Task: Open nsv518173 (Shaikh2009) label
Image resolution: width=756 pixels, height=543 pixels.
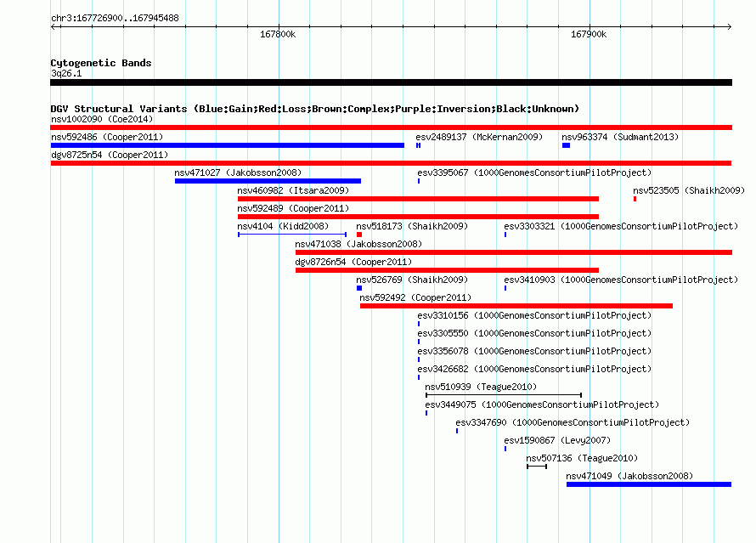Action: pyautogui.click(x=412, y=226)
